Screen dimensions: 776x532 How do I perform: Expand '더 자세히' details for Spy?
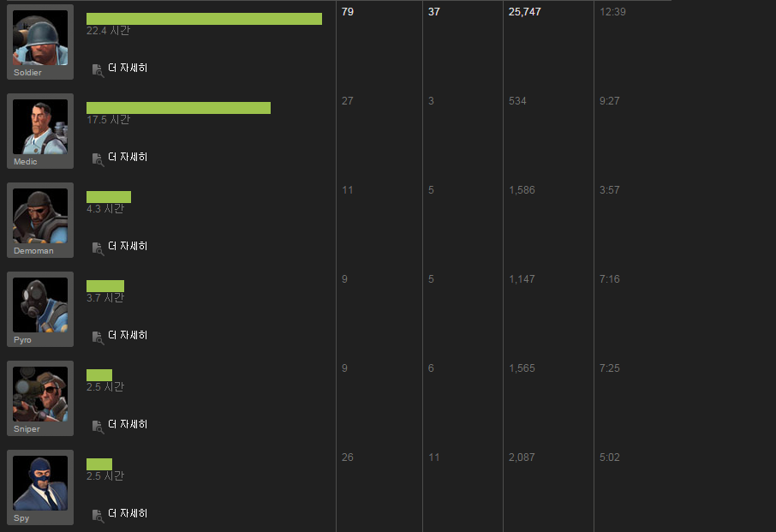pyautogui.click(x=128, y=513)
